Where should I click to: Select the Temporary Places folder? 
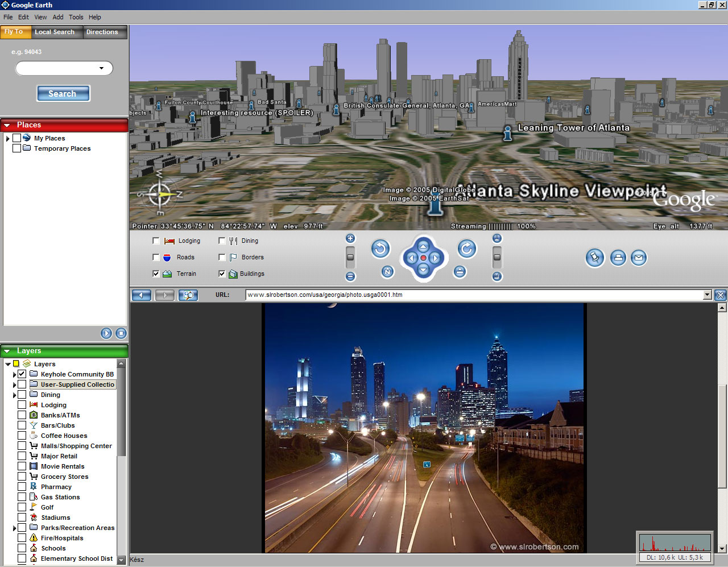coord(62,148)
